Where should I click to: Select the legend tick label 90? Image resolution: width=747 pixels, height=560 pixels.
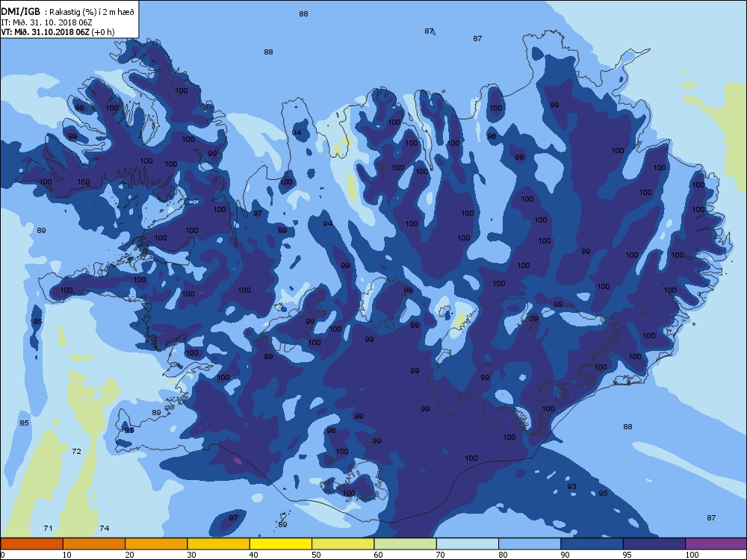pos(565,555)
